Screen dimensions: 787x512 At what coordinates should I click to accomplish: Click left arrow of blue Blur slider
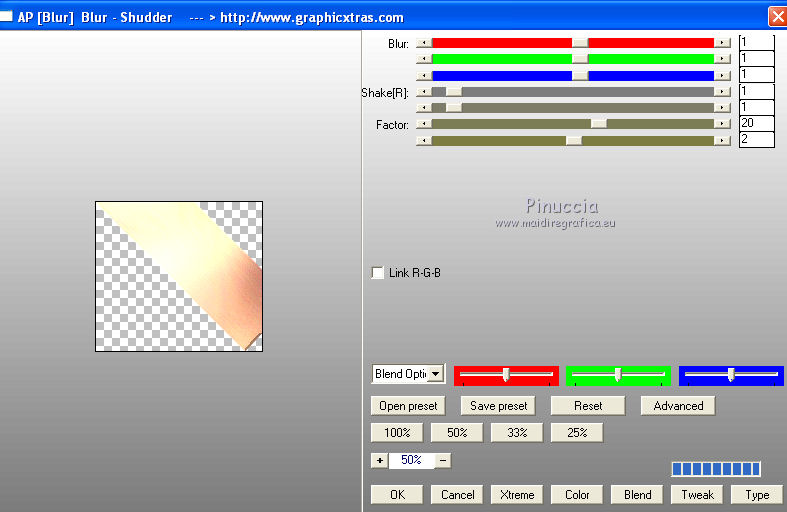pos(424,76)
